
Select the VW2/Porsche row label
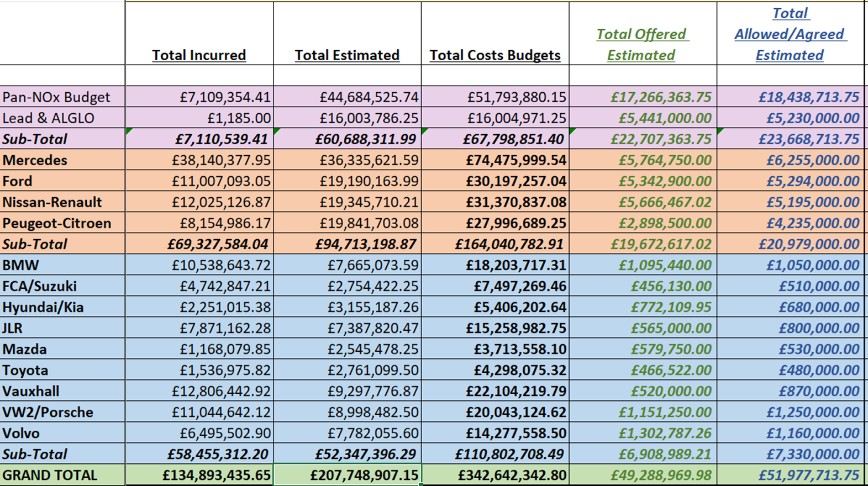point(62,412)
